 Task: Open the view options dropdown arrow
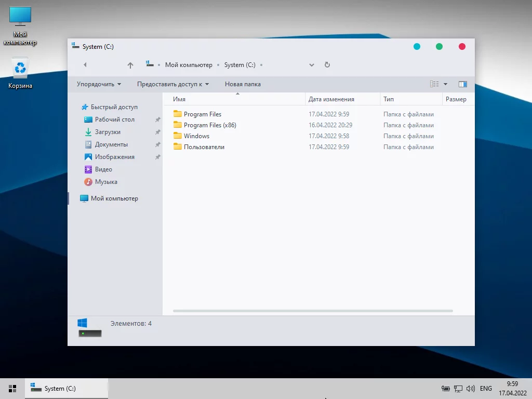pos(446,84)
